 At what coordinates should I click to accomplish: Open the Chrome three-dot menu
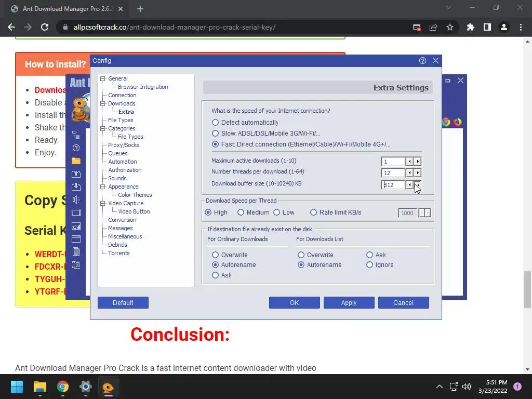521,27
